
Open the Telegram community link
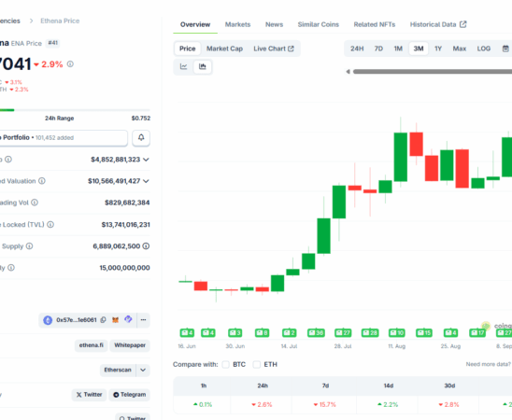(130, 395)
